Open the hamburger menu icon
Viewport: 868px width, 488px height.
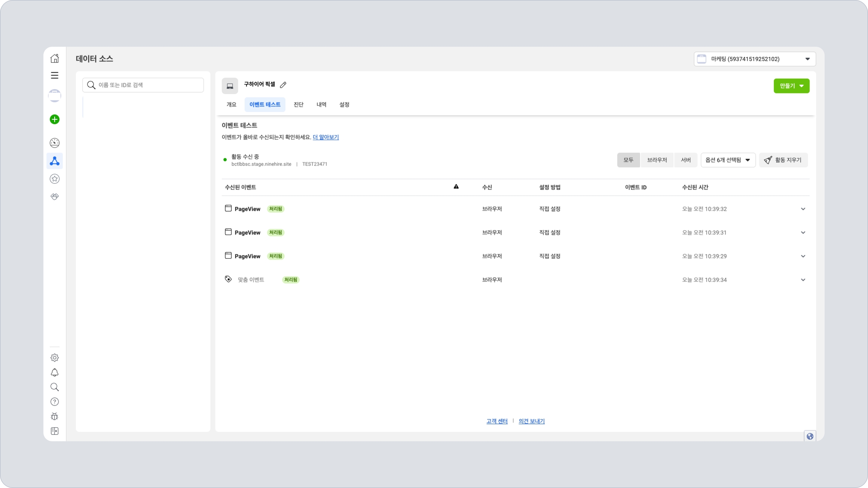[55, 75]
